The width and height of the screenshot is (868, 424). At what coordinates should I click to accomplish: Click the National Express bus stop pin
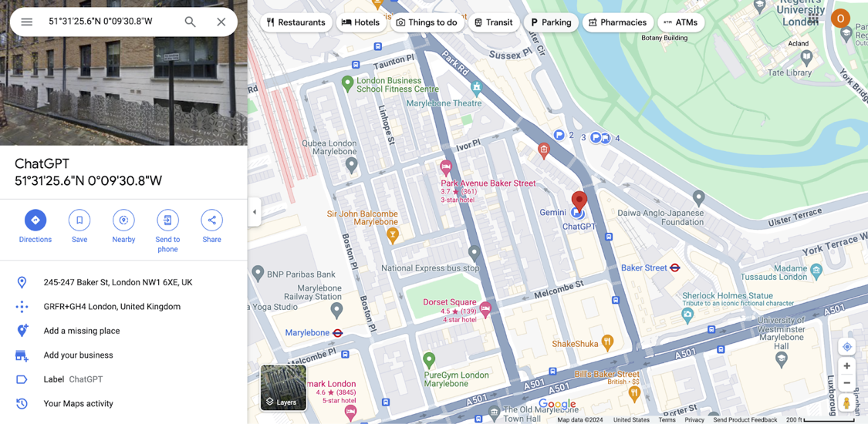474,254
